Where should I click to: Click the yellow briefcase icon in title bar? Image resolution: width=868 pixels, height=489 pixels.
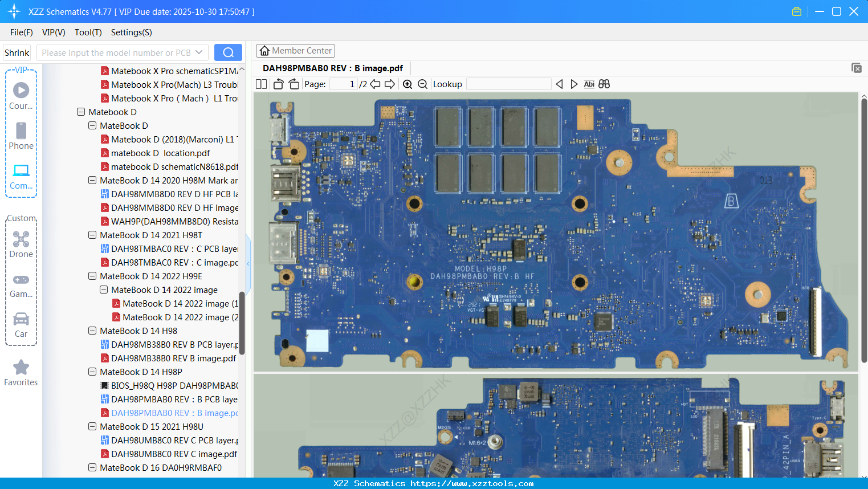[797, 11]
